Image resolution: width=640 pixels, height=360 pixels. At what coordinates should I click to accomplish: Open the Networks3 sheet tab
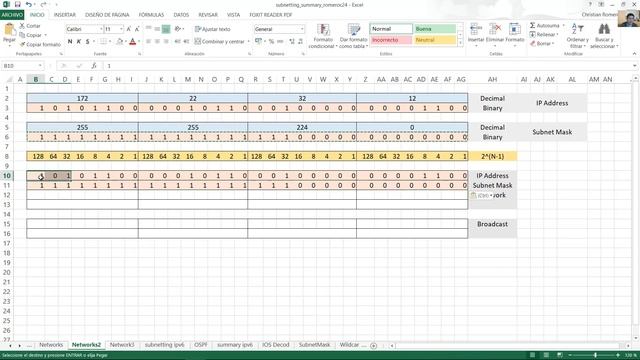(122, 345)
